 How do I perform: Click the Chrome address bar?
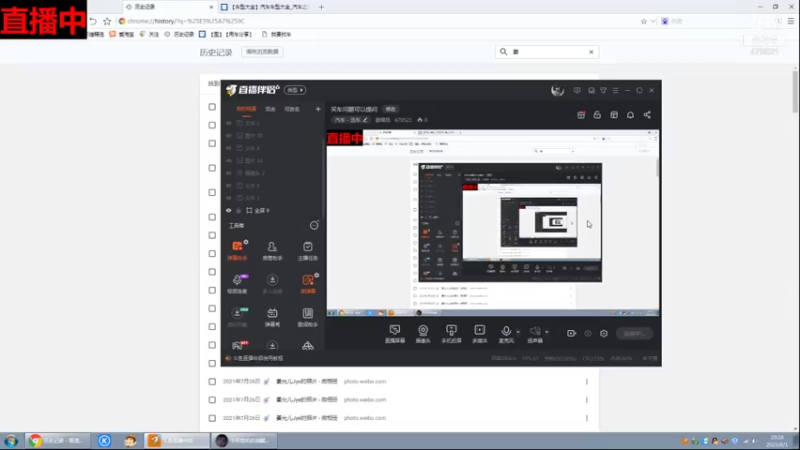(378, 21)
